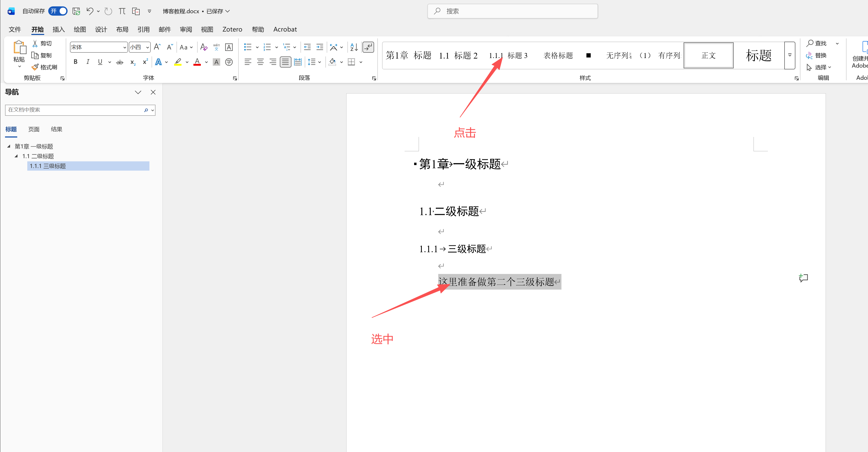
Task: Apply strikethrough formatting
Action: (x=119, y=62)
